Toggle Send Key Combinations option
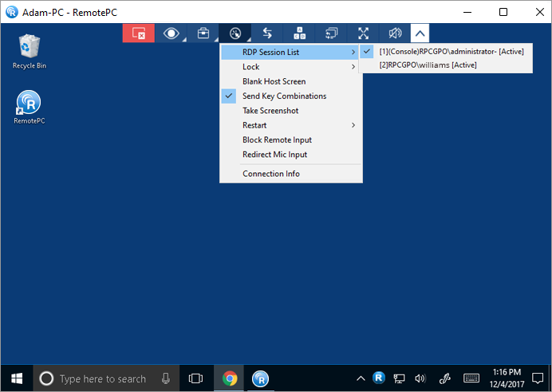This screenshot has height=392, width=552. tap(284, 96)
